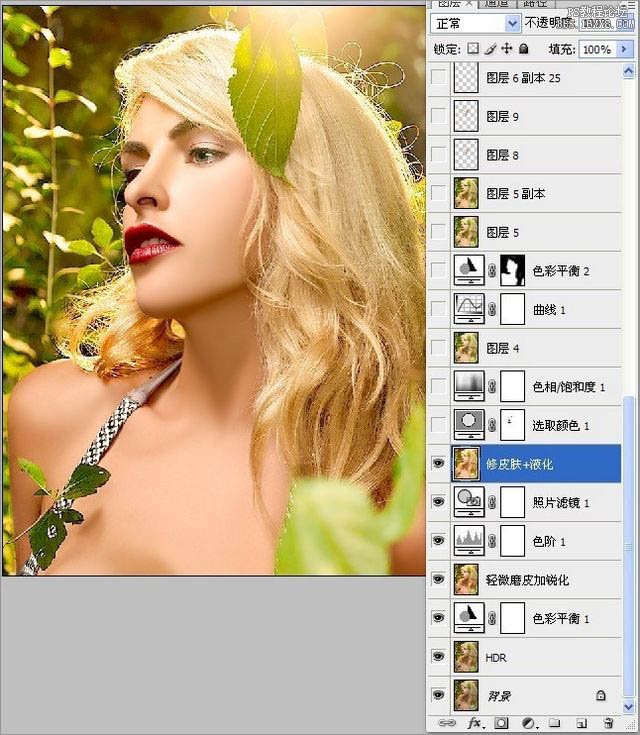
Task: Click the 填充 100% input field
Action: click(598, 49)
